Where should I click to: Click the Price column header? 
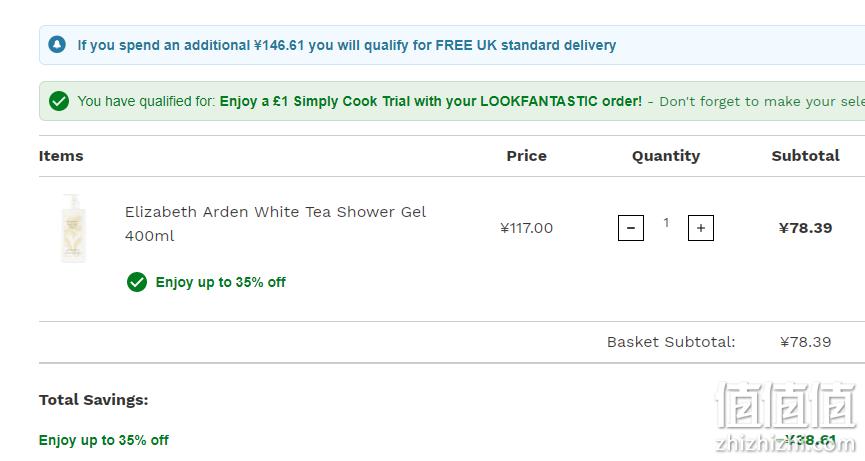(526, 156)
